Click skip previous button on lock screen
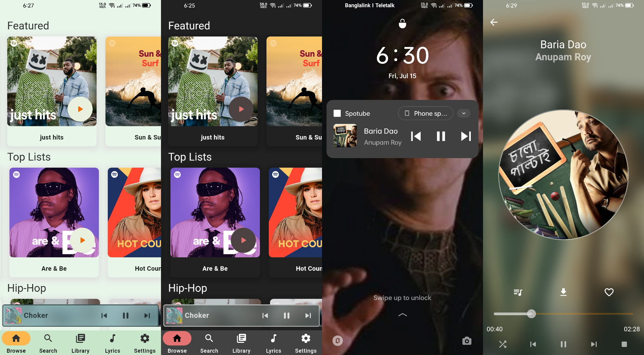Image resolution: width=644 pixels, height=355 pixels. [x=416, y=136]
